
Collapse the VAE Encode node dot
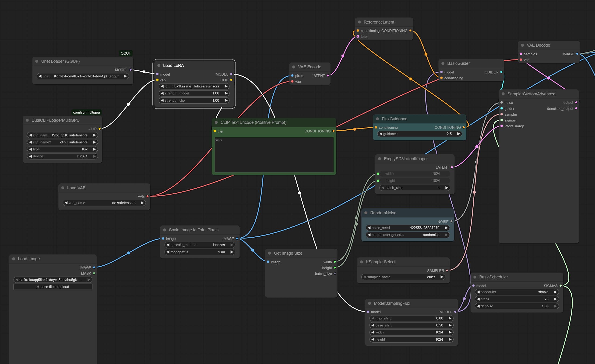294,67
